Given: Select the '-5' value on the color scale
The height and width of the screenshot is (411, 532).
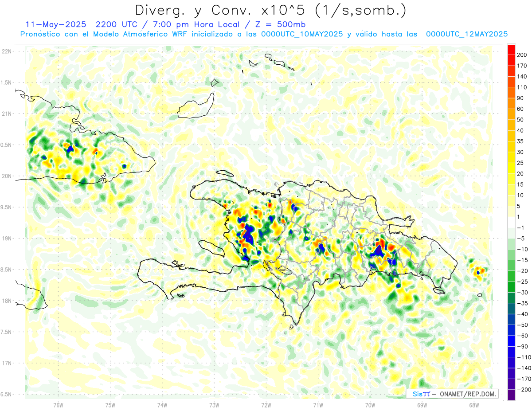Looking at the screenshot, I should (521, 238).
